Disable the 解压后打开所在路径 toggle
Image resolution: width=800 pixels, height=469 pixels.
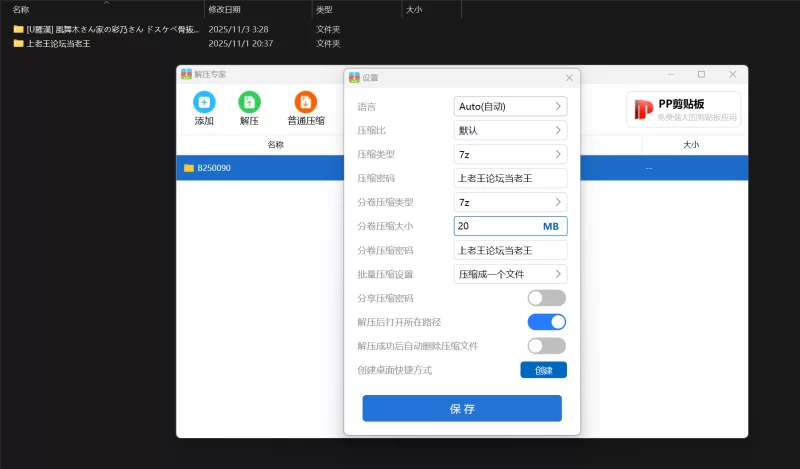tap(546, 322)
